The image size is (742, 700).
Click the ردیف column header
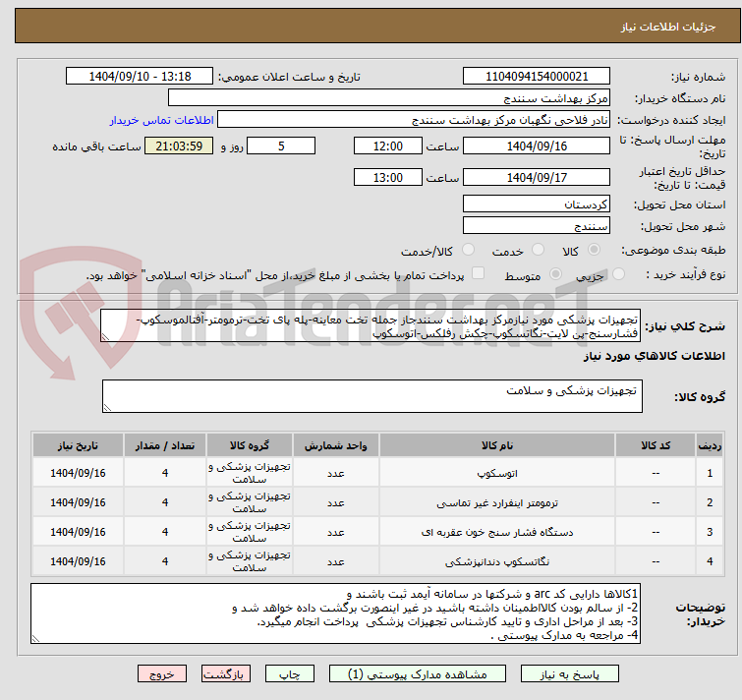[x=710, y=445]
